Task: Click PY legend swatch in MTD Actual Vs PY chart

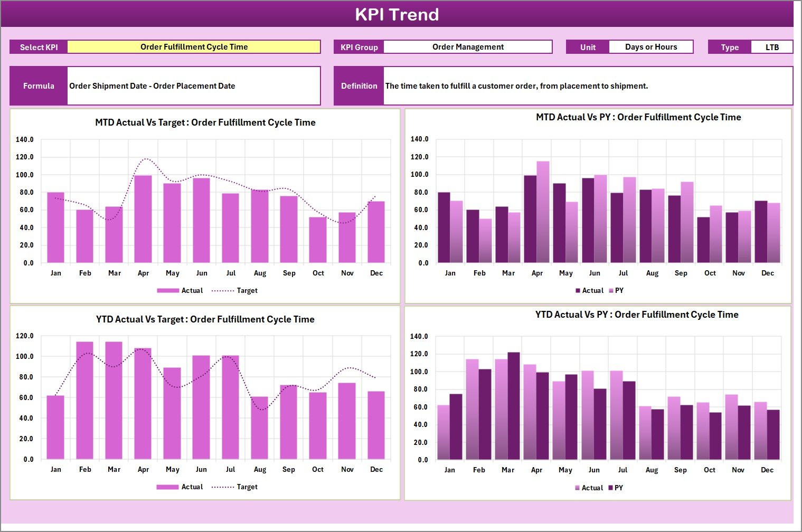Action: 611,291
